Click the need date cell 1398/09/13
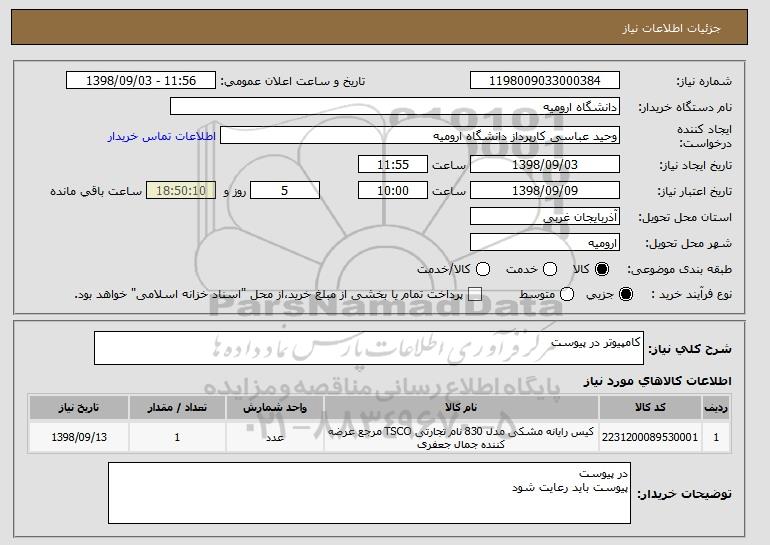Viewport: 770px width, 545px height. pos(79,437)
